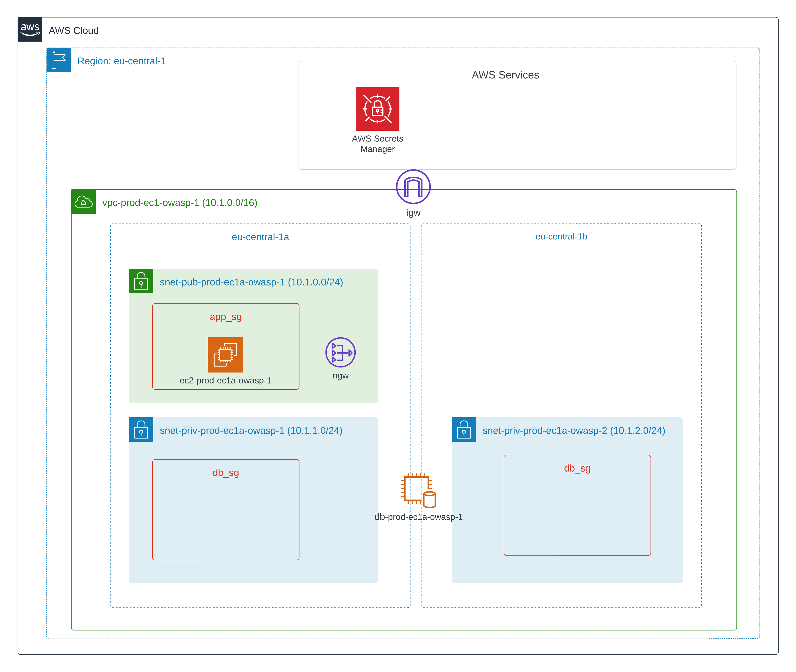
Task: Select the app_sg security group label
Action: pyautogui.click(x=225, y=317)
